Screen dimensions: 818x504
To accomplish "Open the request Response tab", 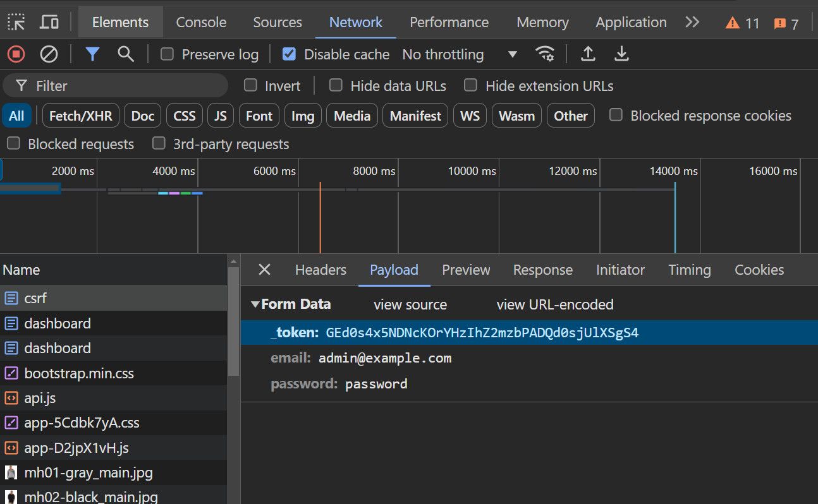I will [x=542, y=270].
